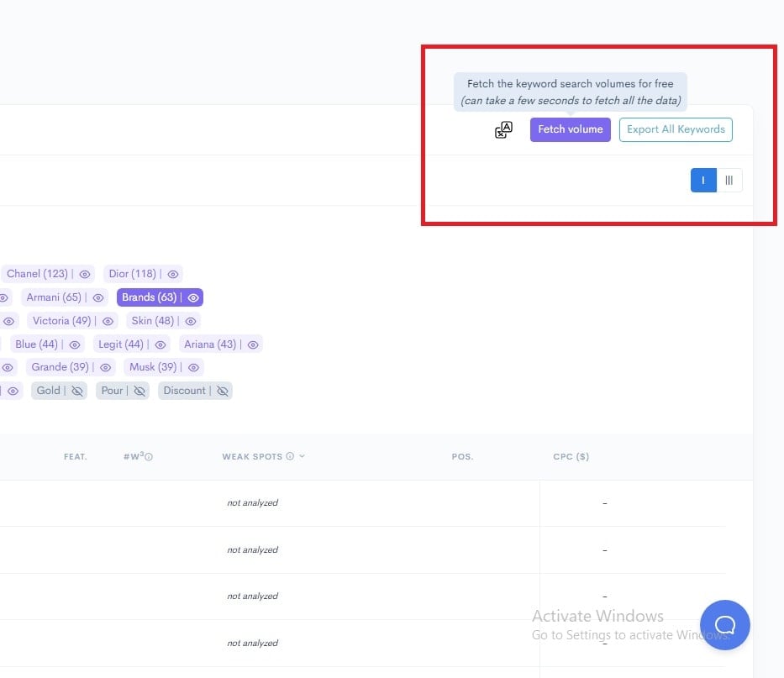Open the chat support bubble
This screenshot has width=784, height=678.
(x=724, y=625)
